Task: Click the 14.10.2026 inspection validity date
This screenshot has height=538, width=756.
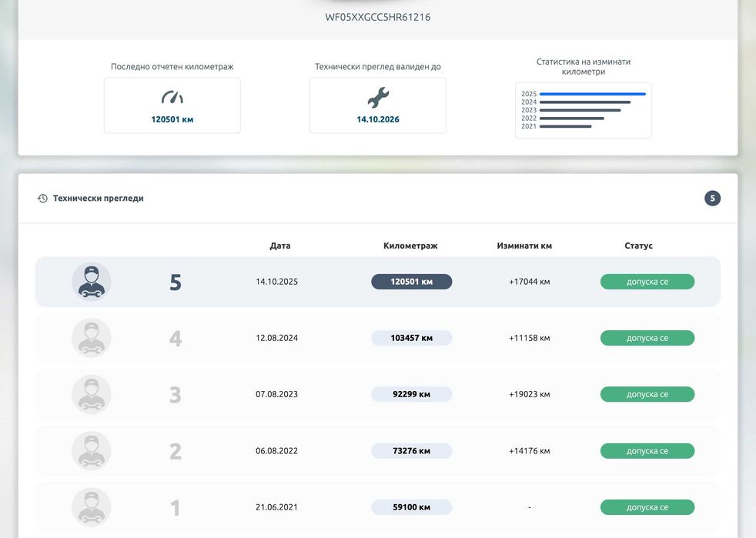Action: [378, 119]
